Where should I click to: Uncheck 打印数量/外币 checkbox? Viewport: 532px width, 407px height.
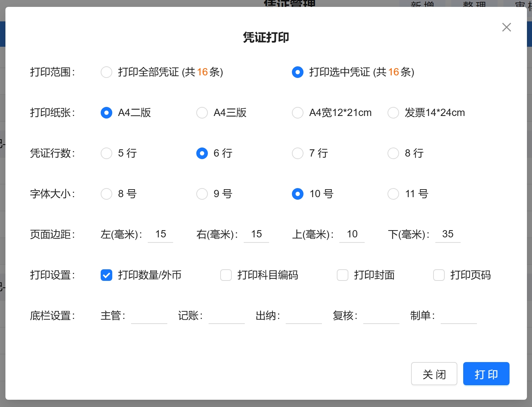[106, 275]
